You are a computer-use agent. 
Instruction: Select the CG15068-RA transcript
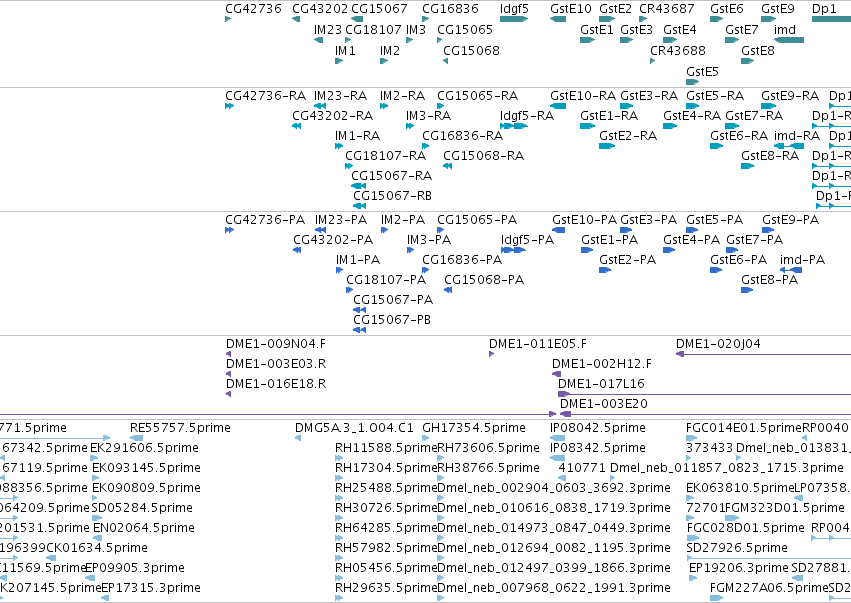click(447, 166)
